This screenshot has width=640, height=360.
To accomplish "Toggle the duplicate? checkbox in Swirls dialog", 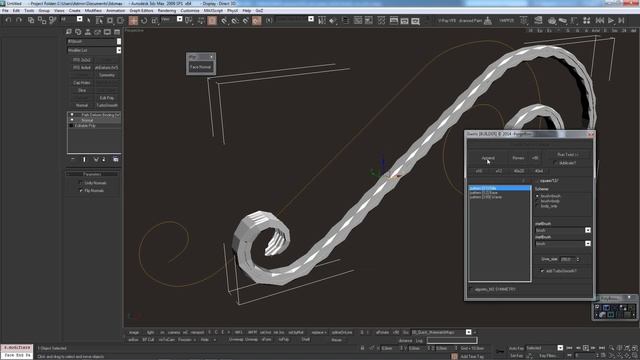I will coord(556,163).
